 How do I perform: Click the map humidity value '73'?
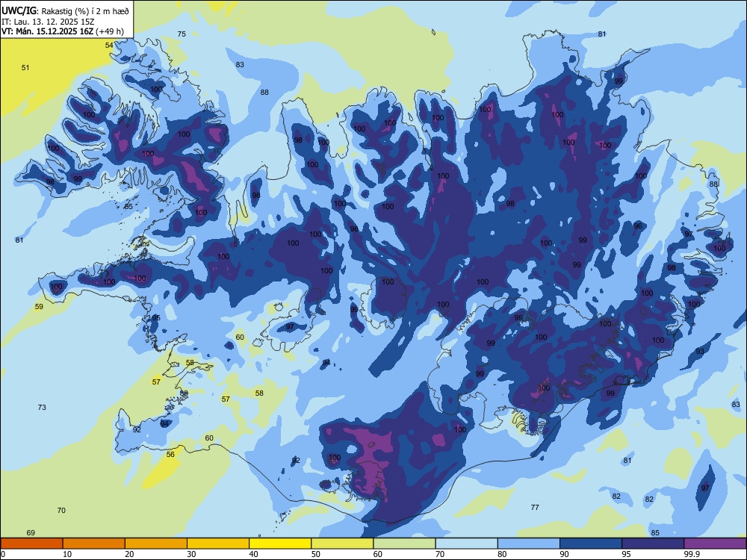(x=42, y=407)
